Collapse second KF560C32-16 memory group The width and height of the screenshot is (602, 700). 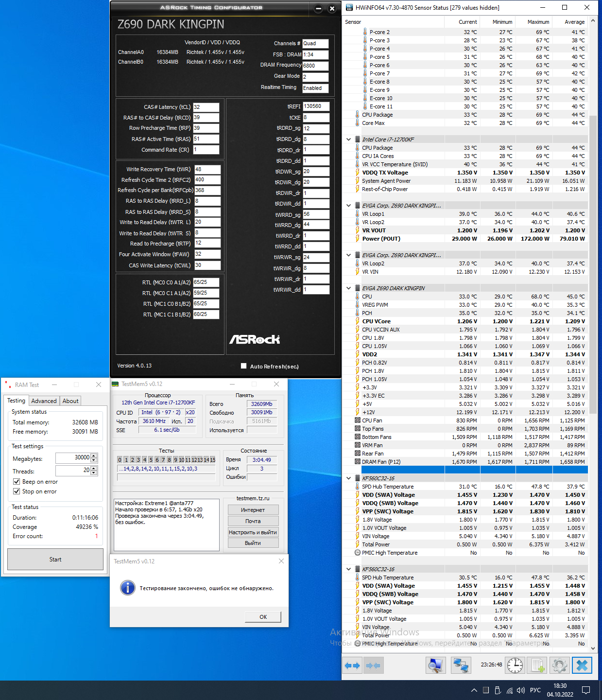click(348, 569)
